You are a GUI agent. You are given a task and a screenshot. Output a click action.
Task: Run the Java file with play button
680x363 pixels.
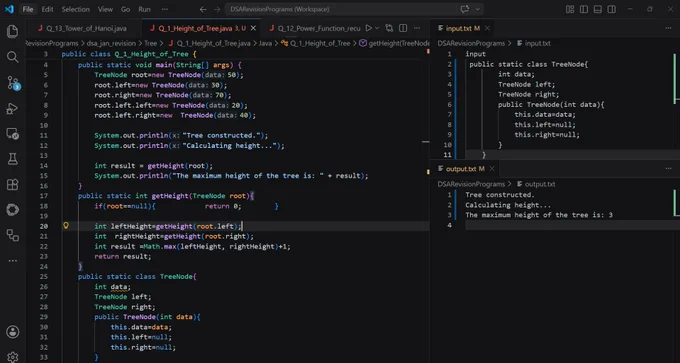(368, 28)
